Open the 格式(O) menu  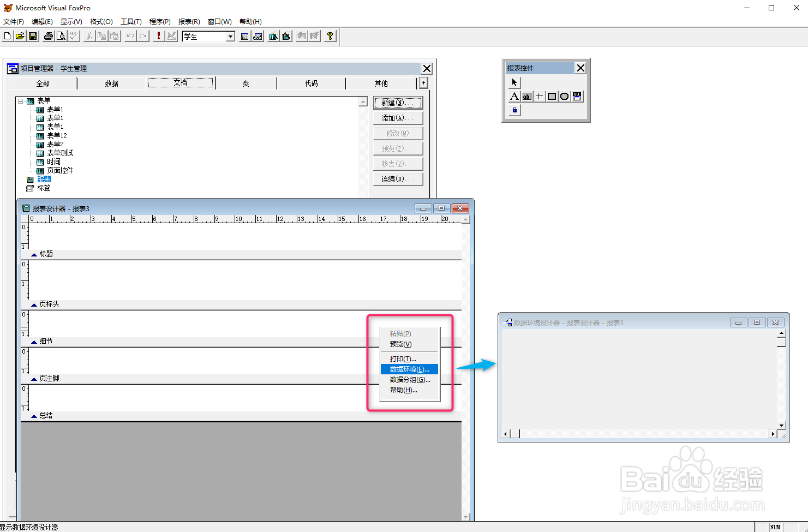point(101,22)
